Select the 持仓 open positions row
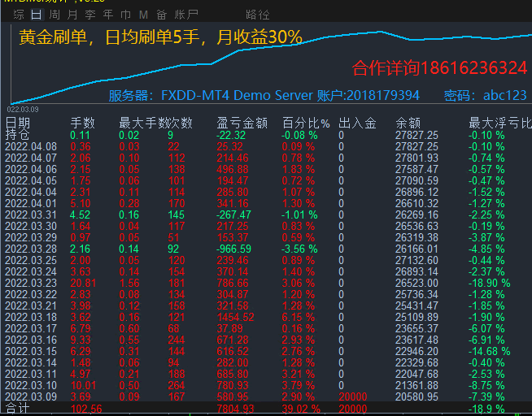532x416 pixels. 18,135
